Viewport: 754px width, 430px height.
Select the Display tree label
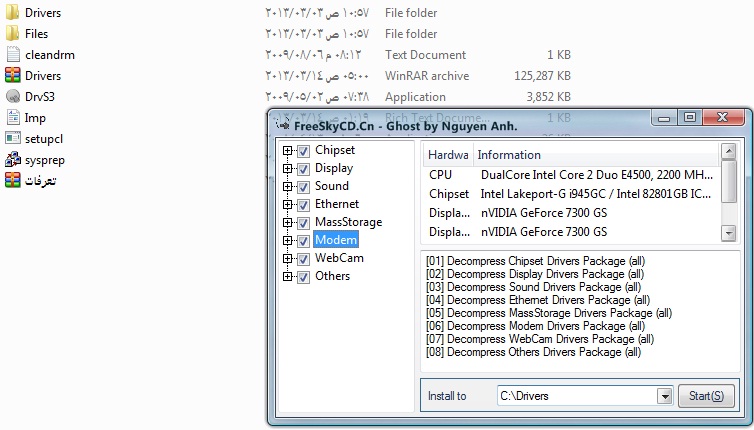click(334, 168)
